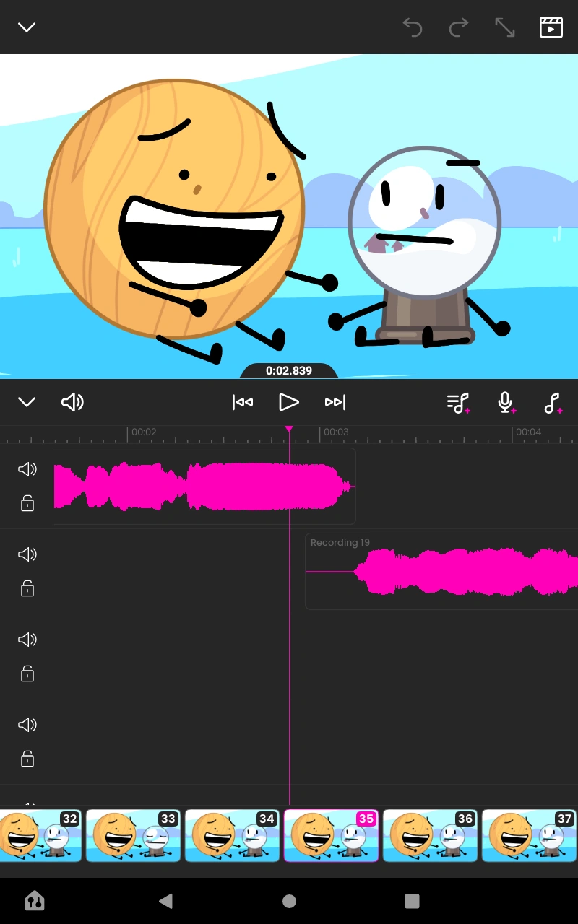Toggle master audio volume speaker
The image size is (578, 924).
pyautogui.click(x=72, y=402)
